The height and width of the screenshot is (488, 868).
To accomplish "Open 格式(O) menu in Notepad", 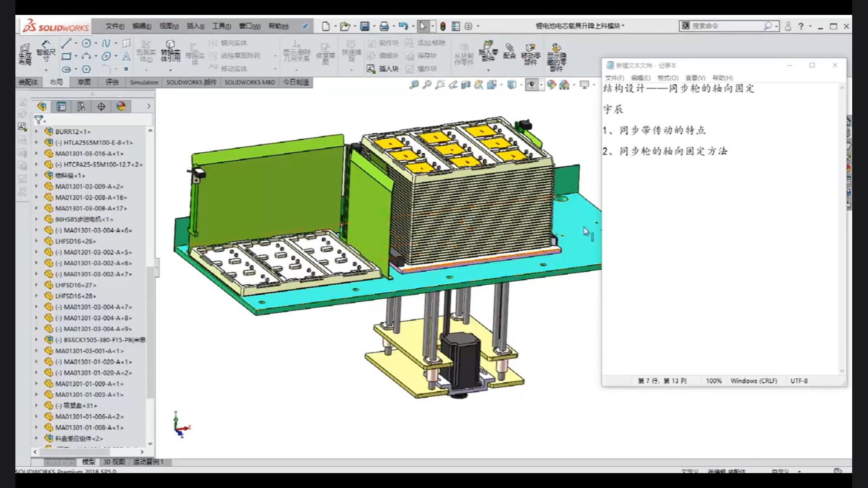I will [x=668, y=78].
